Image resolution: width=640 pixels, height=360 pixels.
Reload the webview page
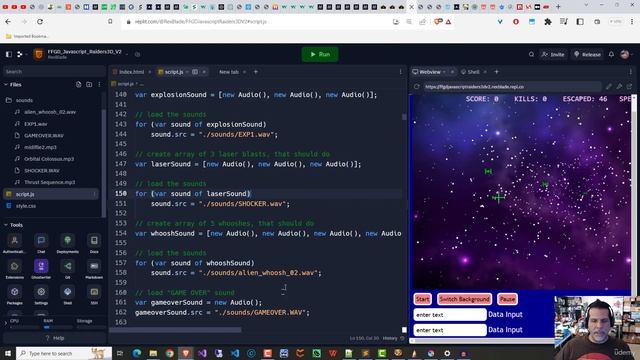pos(416,87)
